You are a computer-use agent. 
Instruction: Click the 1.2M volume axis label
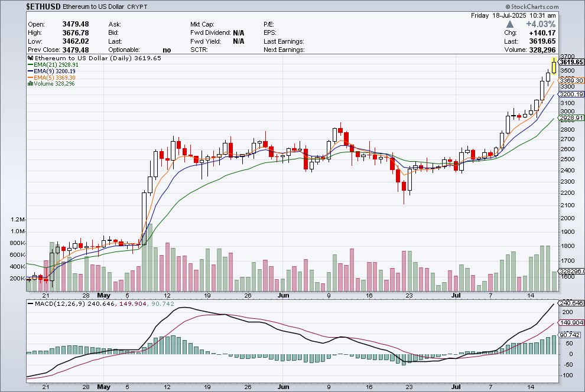18,220
